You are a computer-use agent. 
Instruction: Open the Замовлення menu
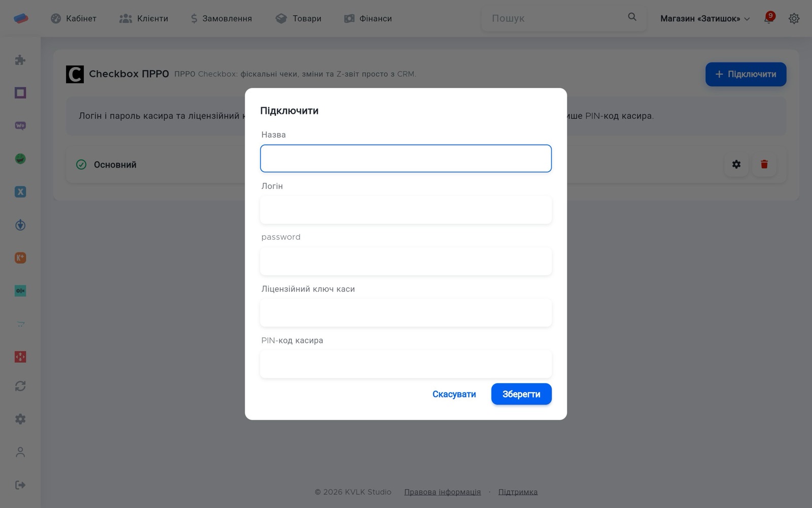[221, 19]
